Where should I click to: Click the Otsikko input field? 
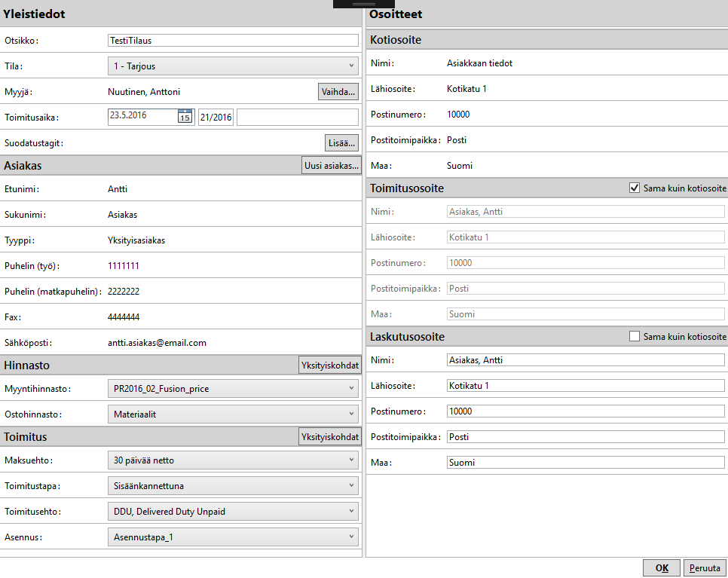click(x=233, y=41)
